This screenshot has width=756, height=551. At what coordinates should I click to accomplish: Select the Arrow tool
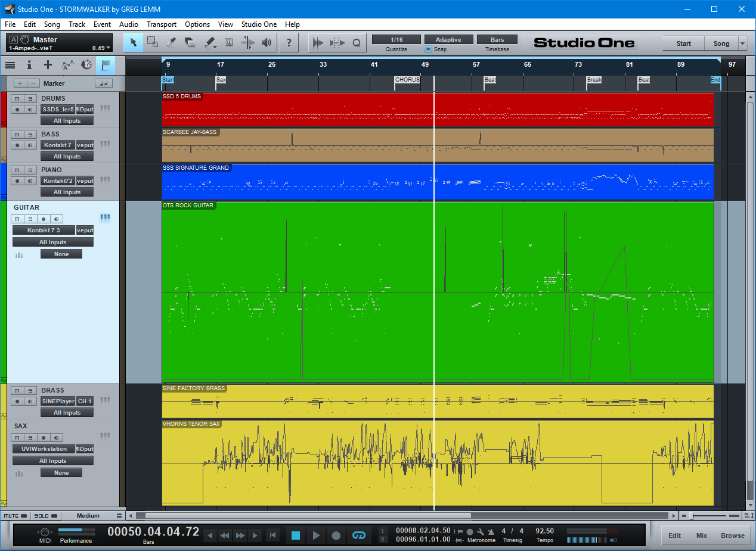(134, 42)
